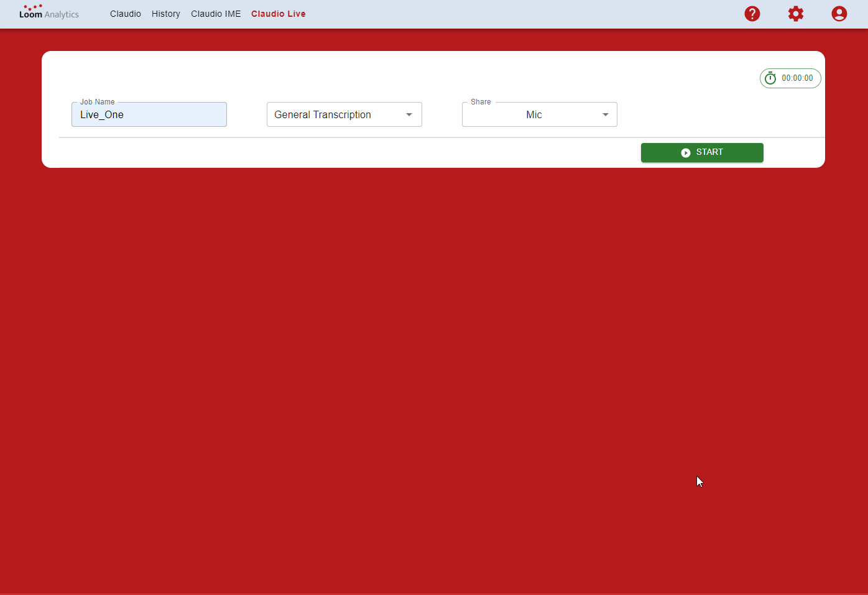868x595 pixels.
Task: Click the 00:00:00 timer readout
Action: [x=797, y=78]
